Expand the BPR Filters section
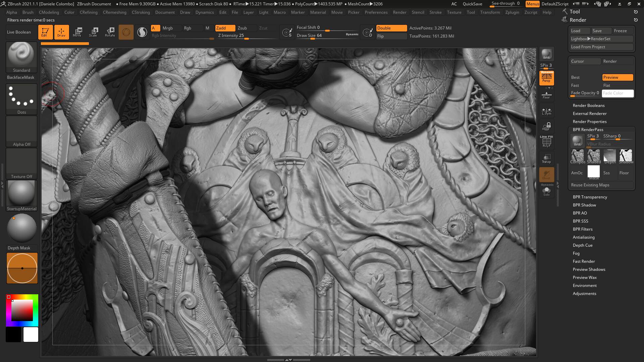Image resolution: width=644 pixels, height=362 pixels. [x=583, y=229]
